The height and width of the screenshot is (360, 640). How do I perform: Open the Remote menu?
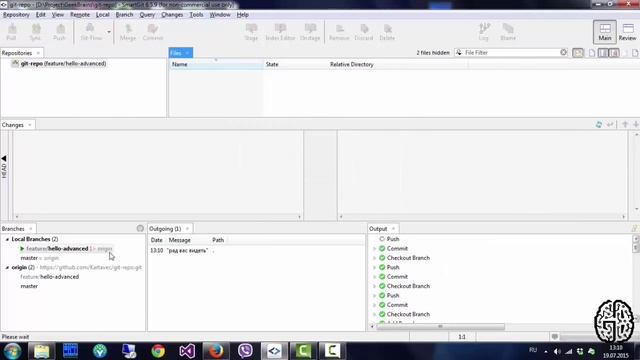80,15
